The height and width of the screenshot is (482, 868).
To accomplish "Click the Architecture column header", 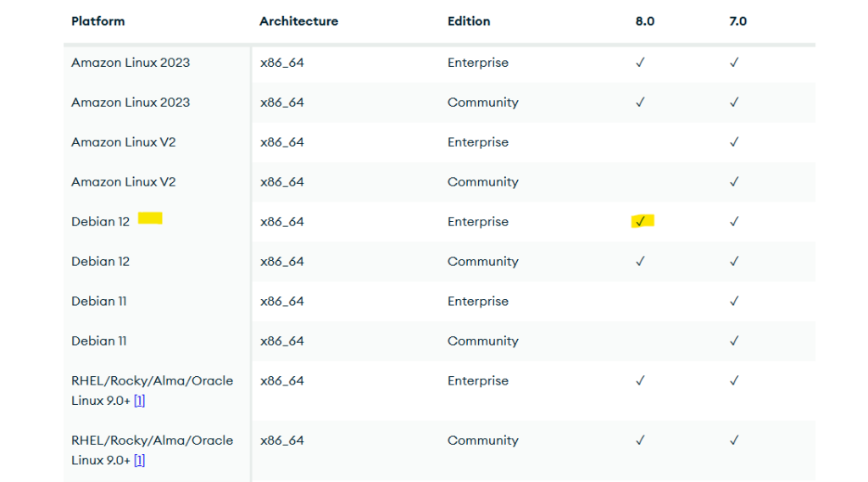I will 299,21.
